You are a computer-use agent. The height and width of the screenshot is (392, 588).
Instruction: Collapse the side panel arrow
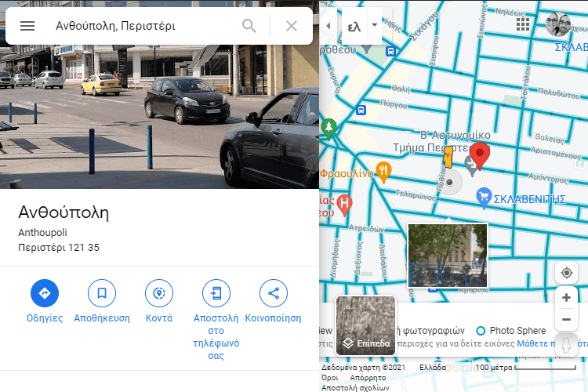pyautogui.click(x=328, y=26)
